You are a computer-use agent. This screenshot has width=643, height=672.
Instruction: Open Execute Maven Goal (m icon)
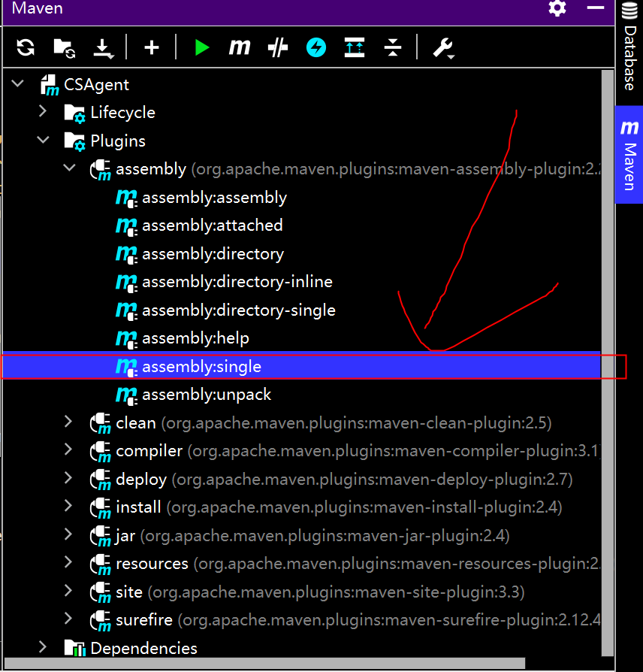click(240, 48)
